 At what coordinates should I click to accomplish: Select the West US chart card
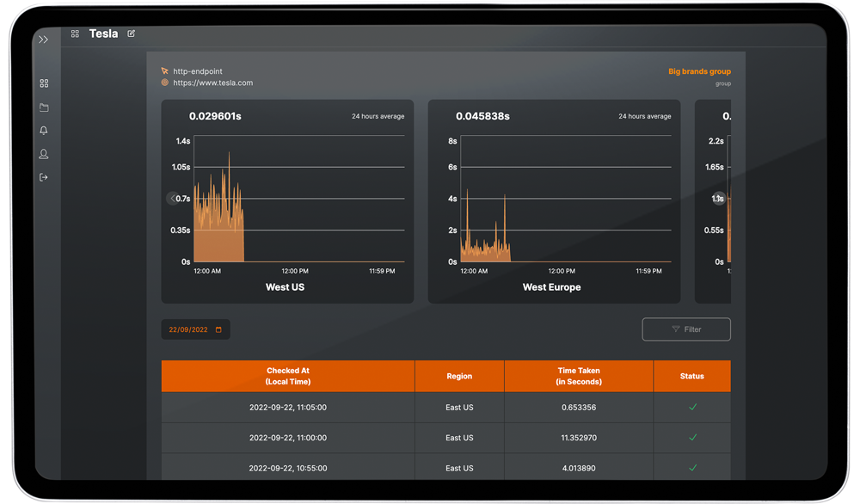[287, 201]
